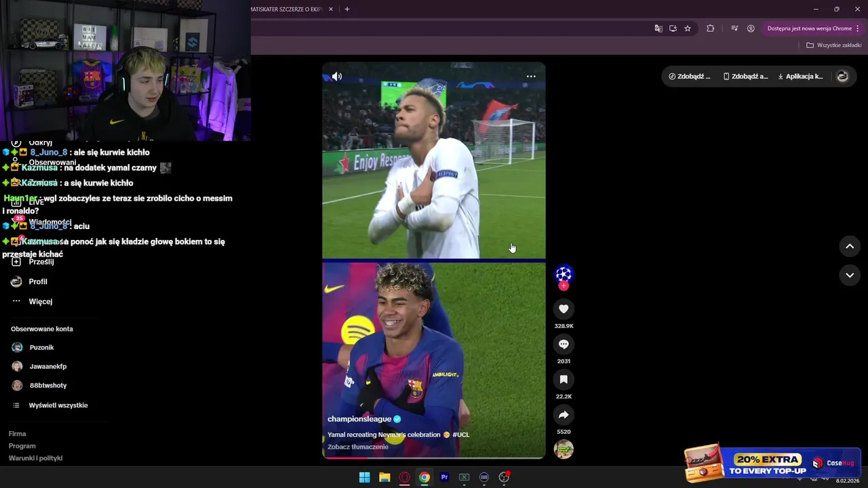Go to next video with down chevron
The height and width of the screenshot is (488, 868).
click(x=850, y=275)
